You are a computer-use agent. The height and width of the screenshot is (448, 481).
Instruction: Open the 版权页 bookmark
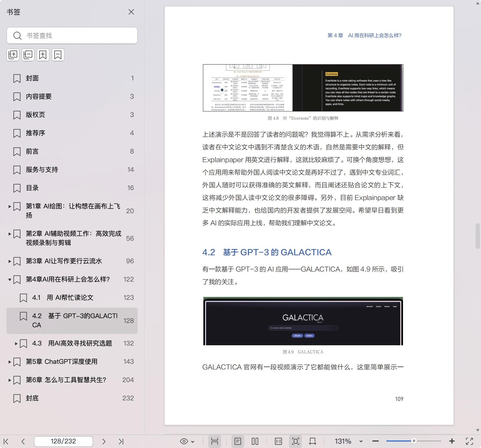[x=72, y=115]
